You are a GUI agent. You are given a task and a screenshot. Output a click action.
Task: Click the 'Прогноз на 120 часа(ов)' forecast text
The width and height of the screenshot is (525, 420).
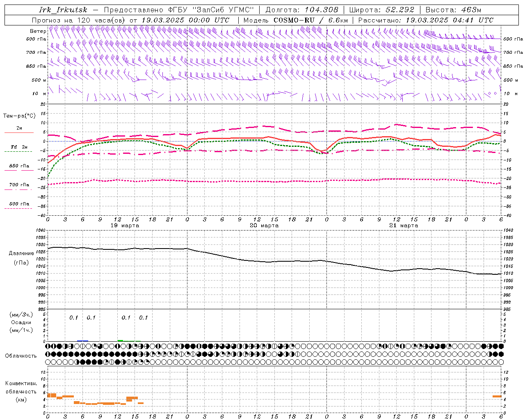(x=79, y=20)
